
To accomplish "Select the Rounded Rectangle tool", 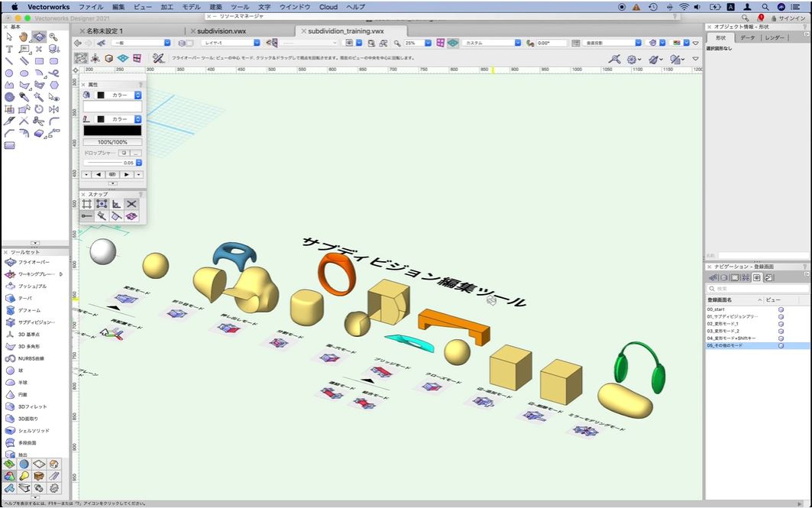I will [53, 60].
